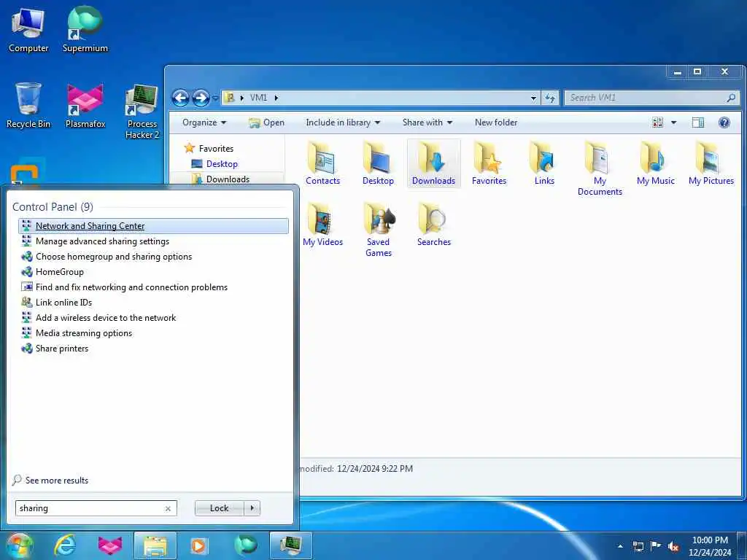Select the Process Hacker 2 desktop shortcut
Screen dimensions: 747x560
point(142,112)
